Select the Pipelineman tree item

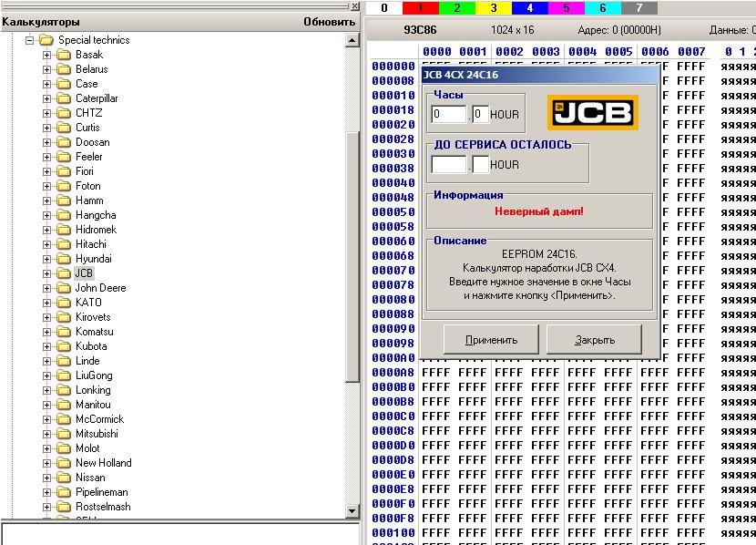point(102,492)
